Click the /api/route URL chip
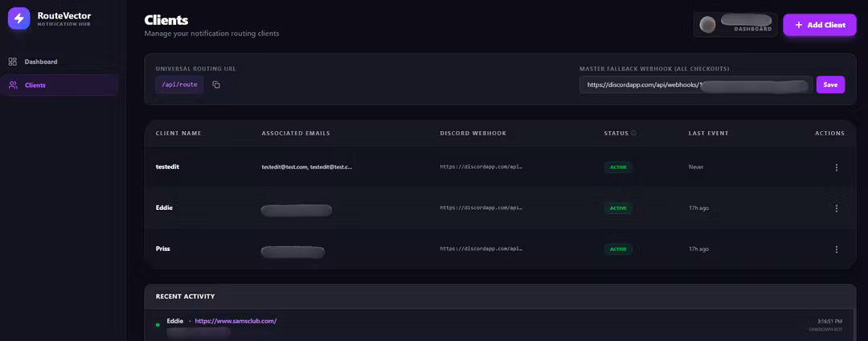The image size is (868, 341). 179,84
